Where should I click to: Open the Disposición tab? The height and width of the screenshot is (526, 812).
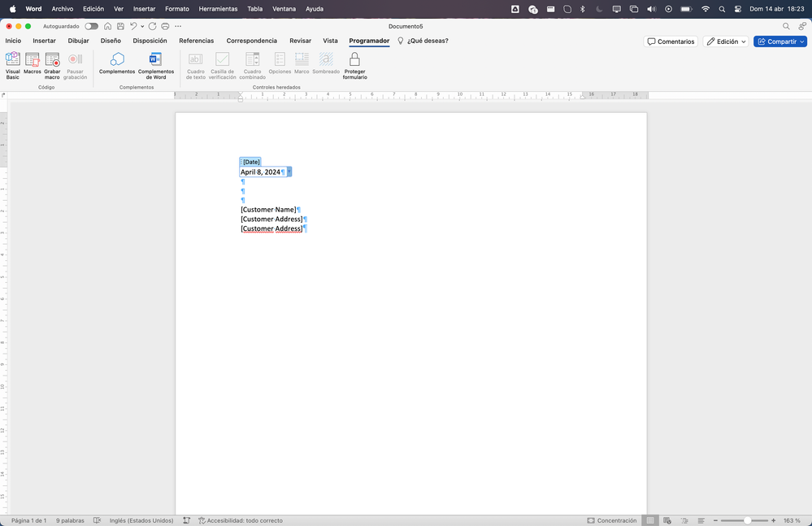150,41
